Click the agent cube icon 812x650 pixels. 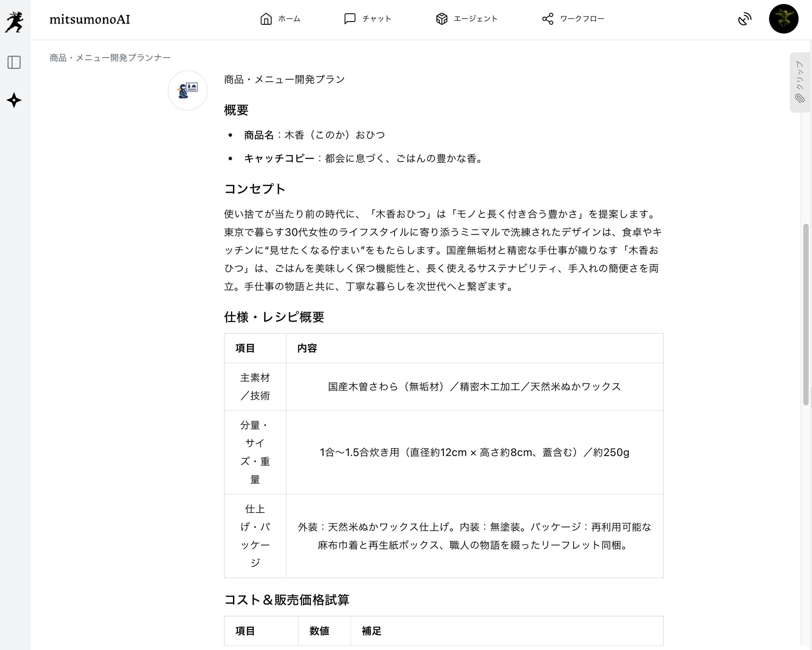point(441,19)
